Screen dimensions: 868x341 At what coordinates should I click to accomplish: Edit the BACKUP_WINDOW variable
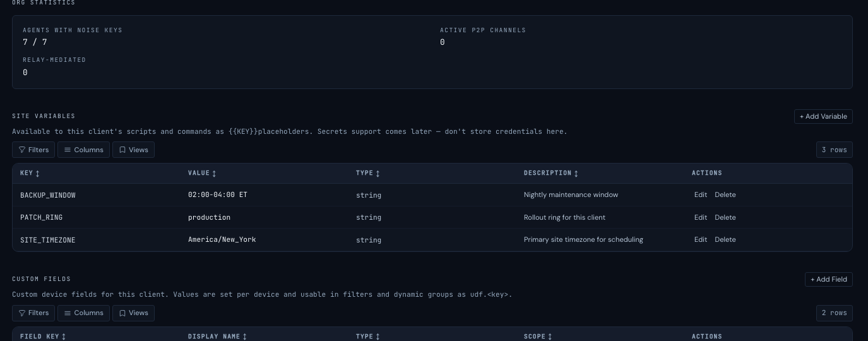[x=701, y=194]
